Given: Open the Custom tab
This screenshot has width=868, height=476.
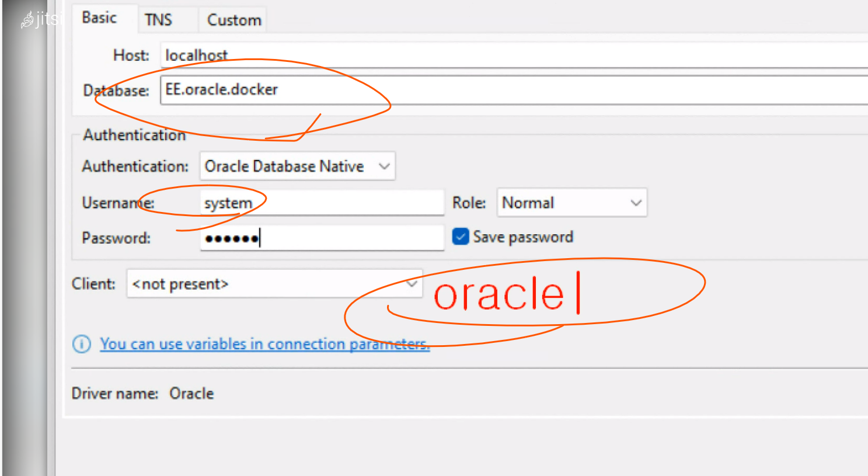Looking at the screenshot, I should 233,20.
